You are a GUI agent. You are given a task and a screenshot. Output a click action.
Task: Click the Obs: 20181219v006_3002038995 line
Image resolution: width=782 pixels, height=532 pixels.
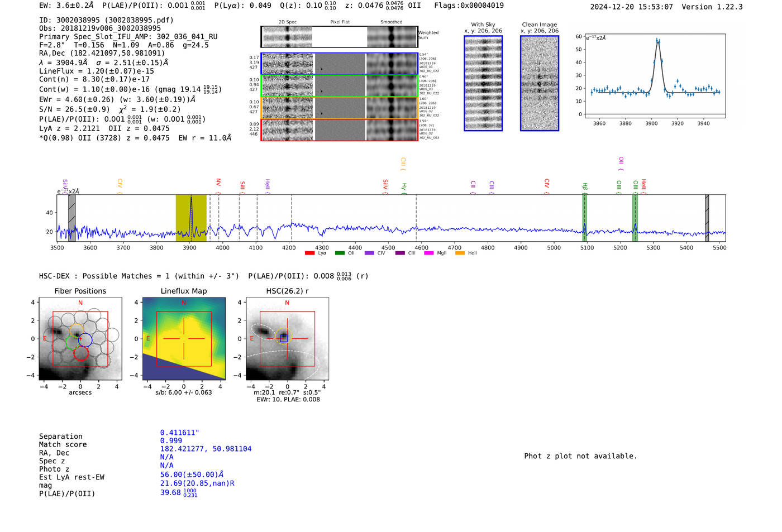[x=100, y=28]
